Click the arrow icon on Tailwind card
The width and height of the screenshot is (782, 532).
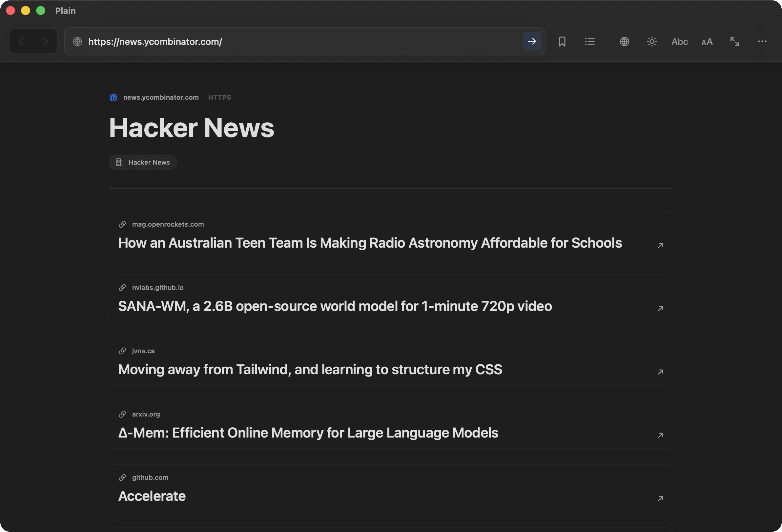point(660,372)
